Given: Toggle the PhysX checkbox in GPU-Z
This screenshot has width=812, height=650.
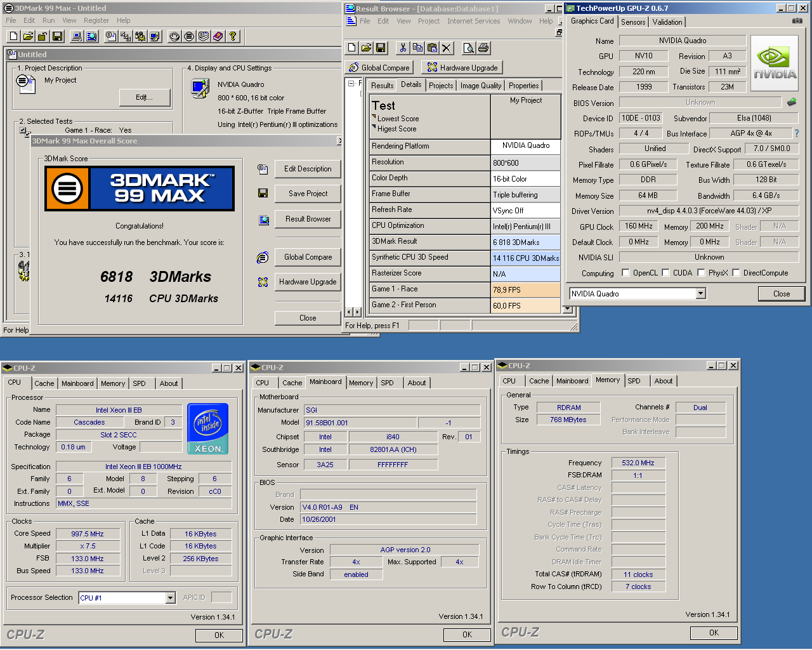Looking at the screenshot, I should 701,272.
